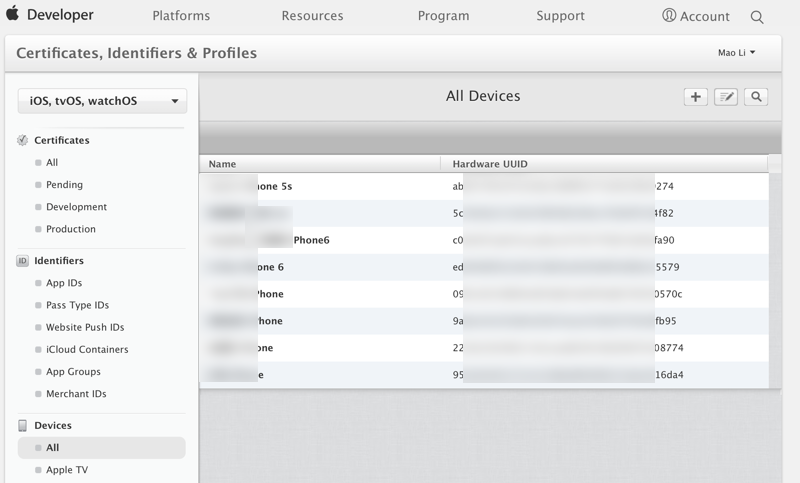Click the add device plus icon
Image resolution: width=800 pixels, height=483 pixels.
click(695, 97)
